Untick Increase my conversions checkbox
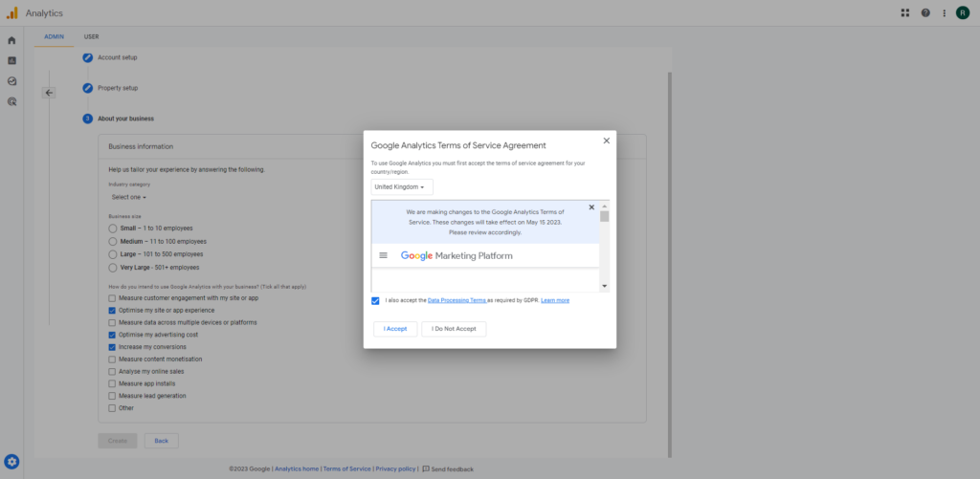Viewport: 980px width, 479px height. coord(112,347)
